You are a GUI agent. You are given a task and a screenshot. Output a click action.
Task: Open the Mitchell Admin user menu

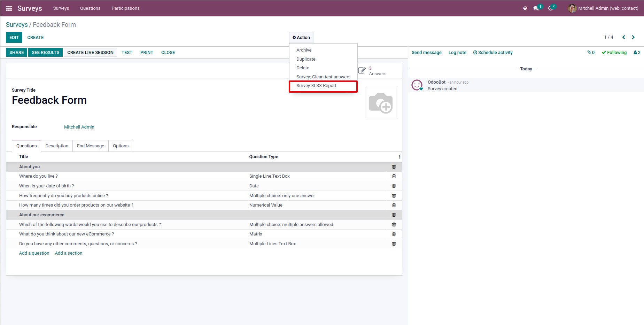(603, 8)
